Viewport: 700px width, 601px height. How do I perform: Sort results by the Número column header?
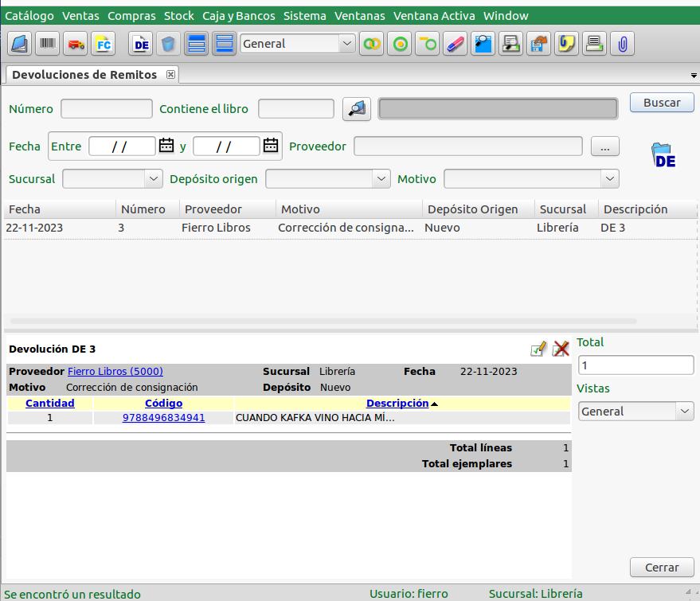tap(148, 209)
